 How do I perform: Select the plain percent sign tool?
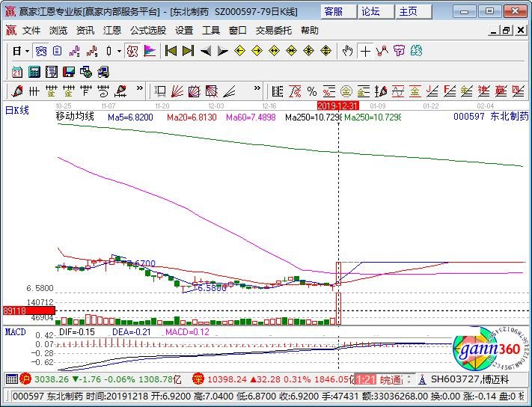[312, 91]
